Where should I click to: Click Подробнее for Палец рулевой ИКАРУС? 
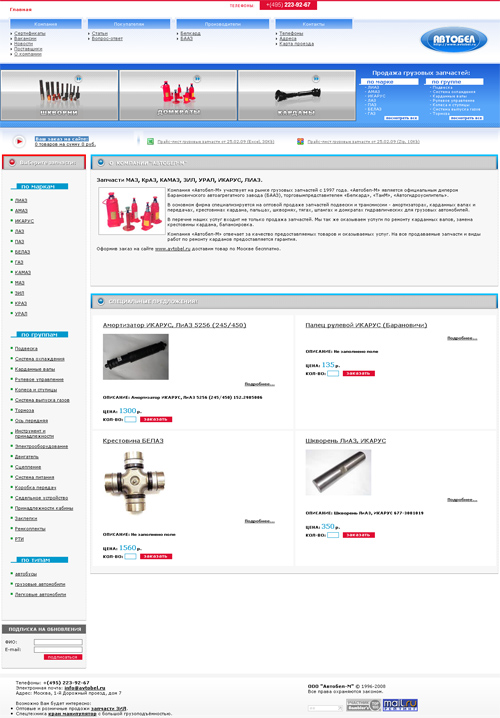coord(462,338)
